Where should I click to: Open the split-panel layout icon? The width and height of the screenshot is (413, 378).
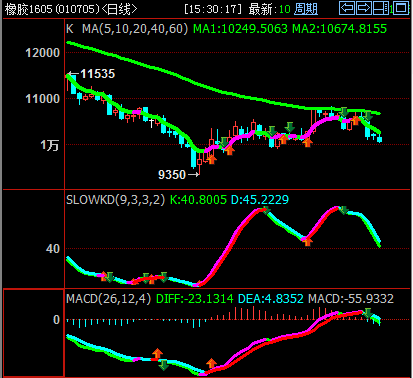click(x=381, y=8)
